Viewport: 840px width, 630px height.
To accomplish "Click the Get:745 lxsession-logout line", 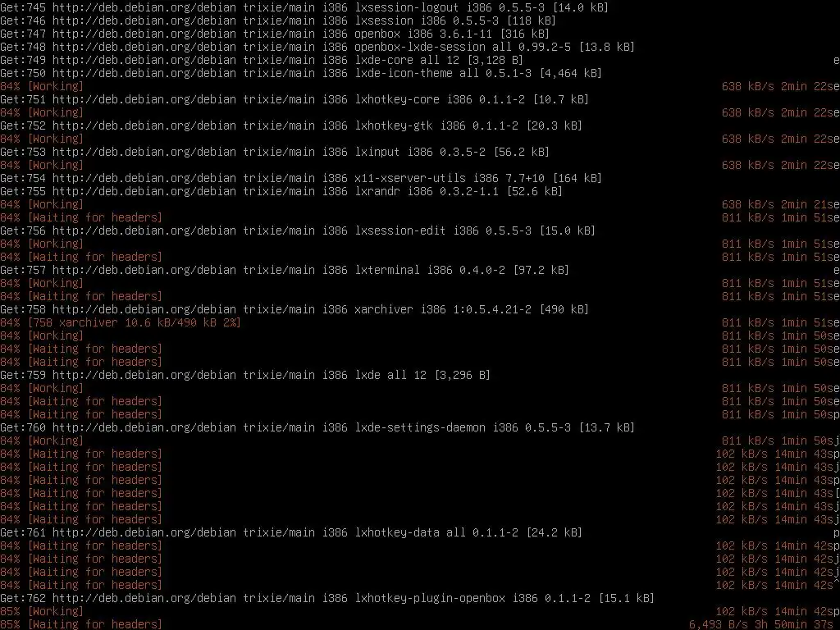I will click(x=304, y=7).
